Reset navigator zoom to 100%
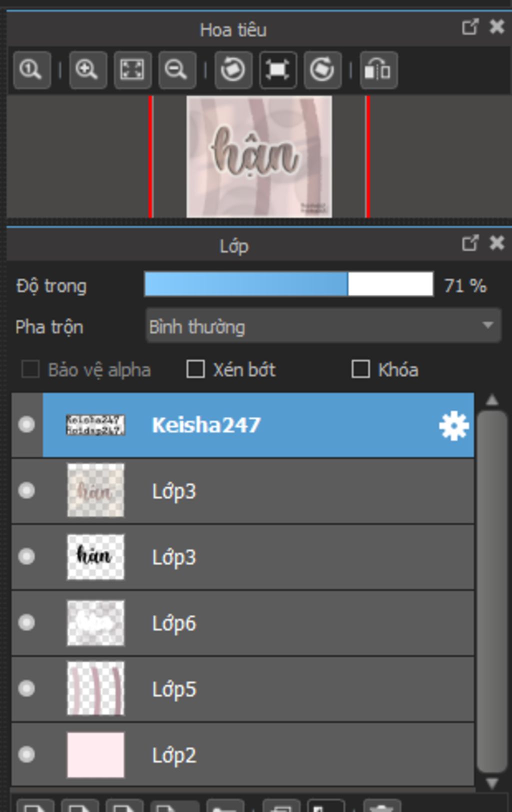Viewport: 512px width, 812px height. coord(31,70)
